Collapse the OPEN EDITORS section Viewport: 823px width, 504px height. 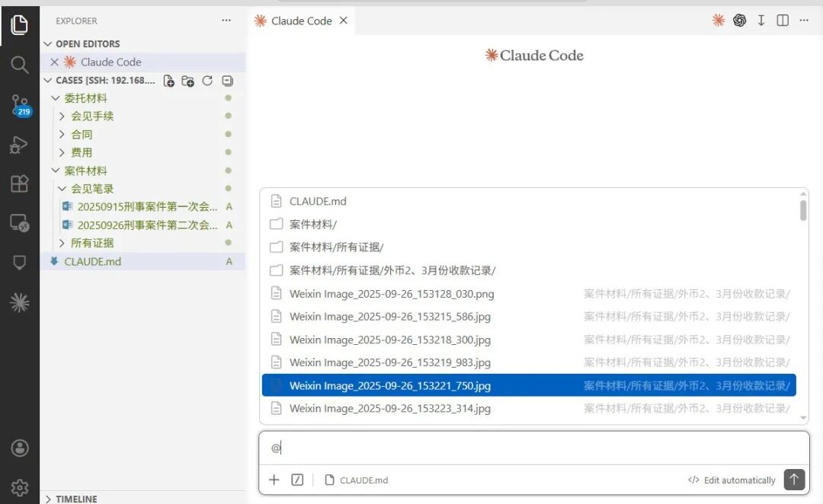[143, 44]
